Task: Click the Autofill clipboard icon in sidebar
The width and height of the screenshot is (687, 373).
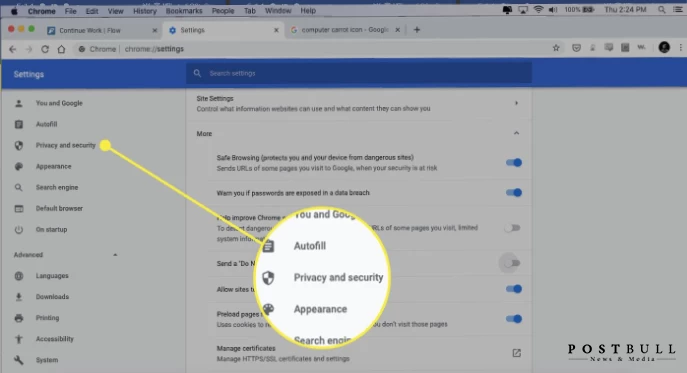Action: (18, 124)
